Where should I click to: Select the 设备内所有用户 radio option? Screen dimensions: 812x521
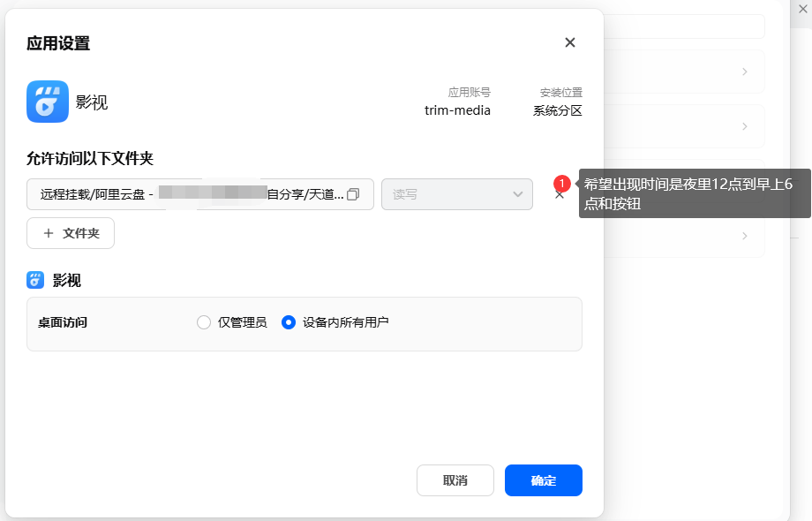click(x=289, y=322)
